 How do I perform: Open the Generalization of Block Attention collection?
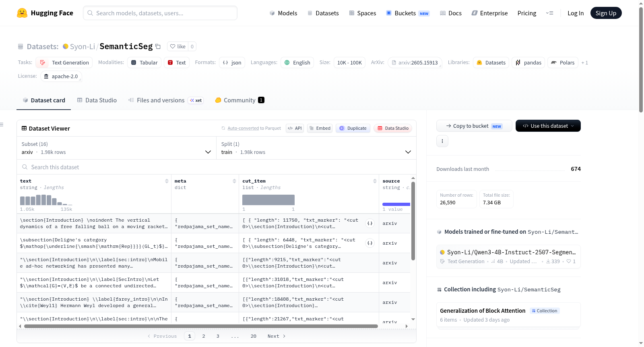[508, 315]
